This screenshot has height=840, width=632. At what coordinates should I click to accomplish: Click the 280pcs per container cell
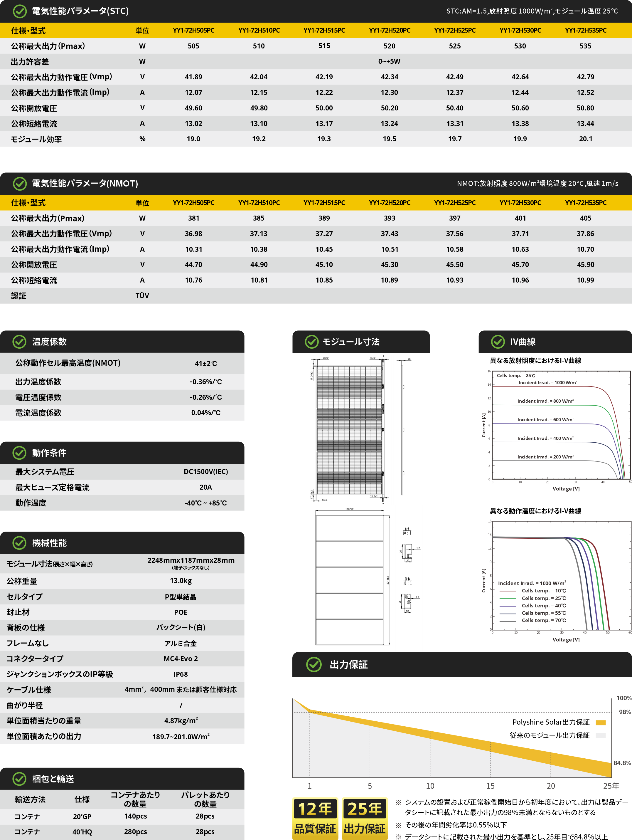(136, 832)
